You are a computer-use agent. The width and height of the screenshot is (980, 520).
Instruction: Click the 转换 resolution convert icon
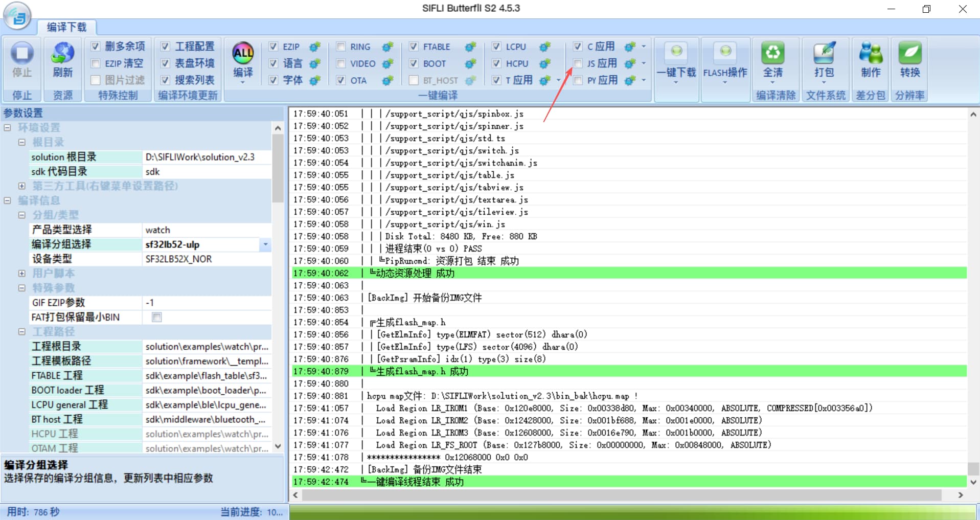[910, 53]
